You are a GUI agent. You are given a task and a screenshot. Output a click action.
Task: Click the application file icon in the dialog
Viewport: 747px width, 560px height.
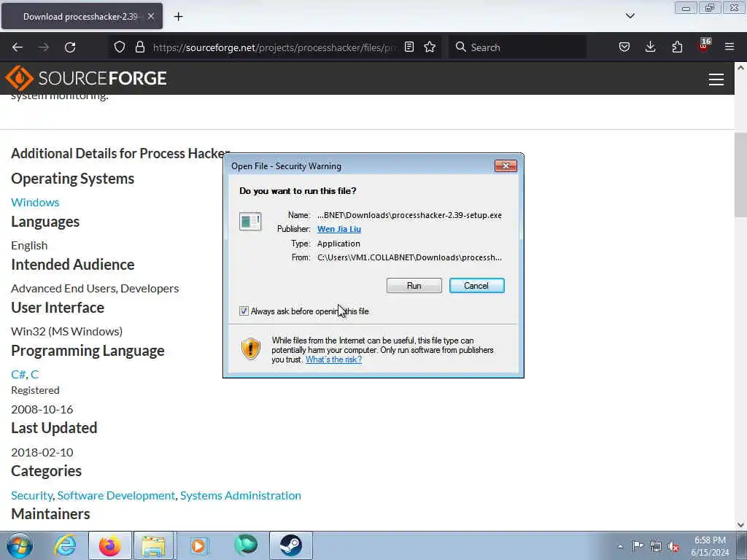click(250, 222)
